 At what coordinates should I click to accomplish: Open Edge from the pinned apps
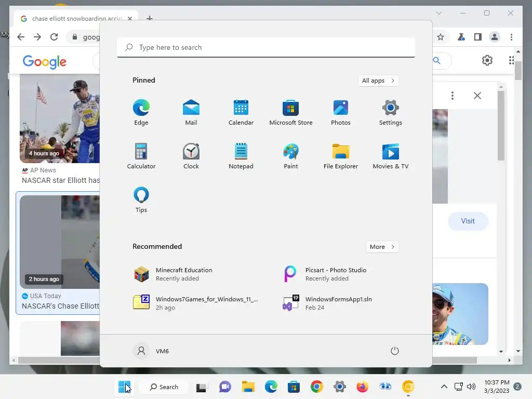141,113
